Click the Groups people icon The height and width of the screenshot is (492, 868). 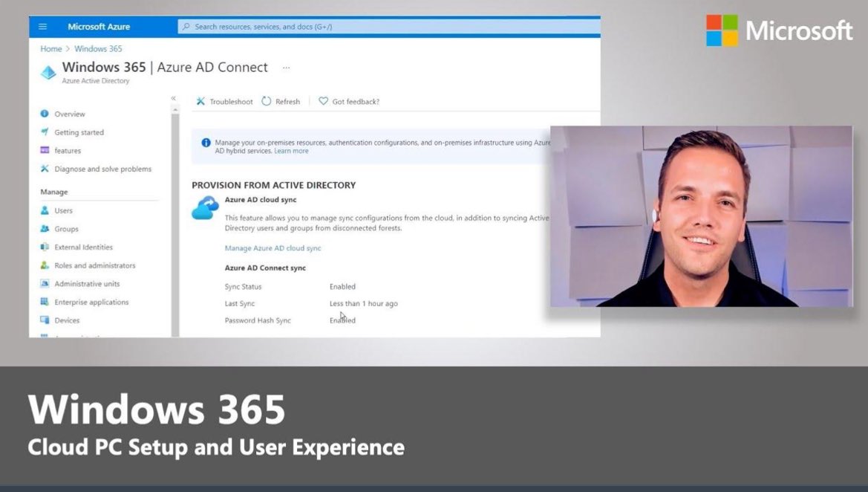[45, 228]
